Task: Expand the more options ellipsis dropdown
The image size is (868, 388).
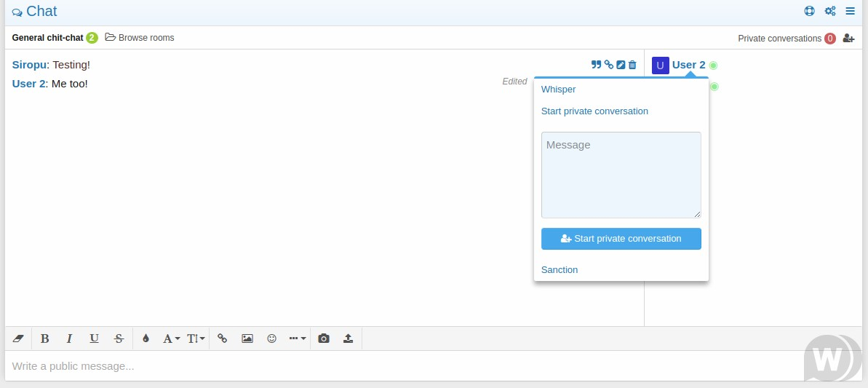Action: [297, 338]
